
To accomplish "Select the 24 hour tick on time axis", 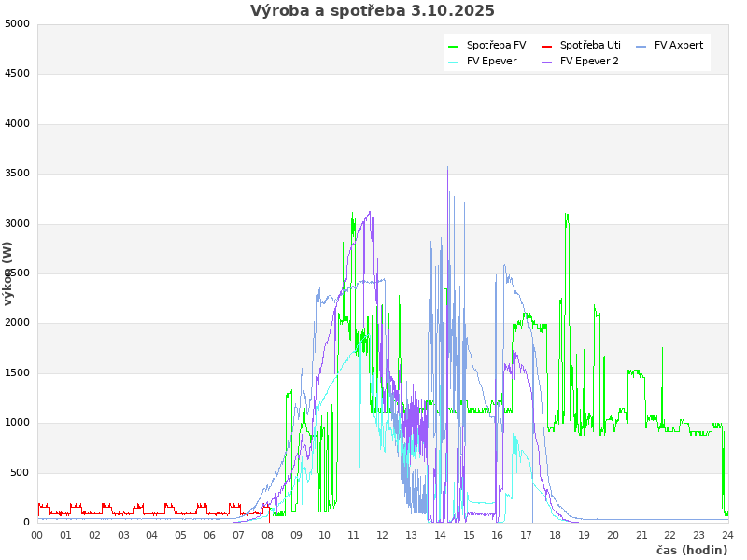I will [727, 535].
